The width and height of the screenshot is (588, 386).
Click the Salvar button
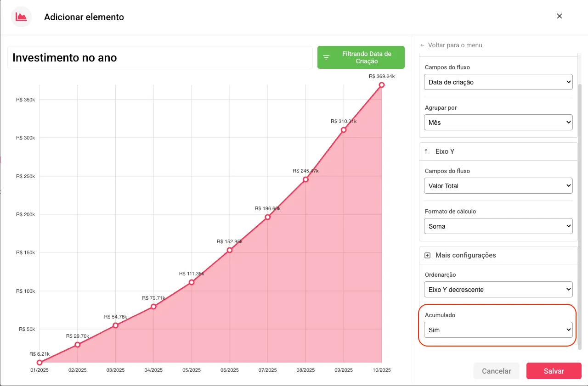554,371
